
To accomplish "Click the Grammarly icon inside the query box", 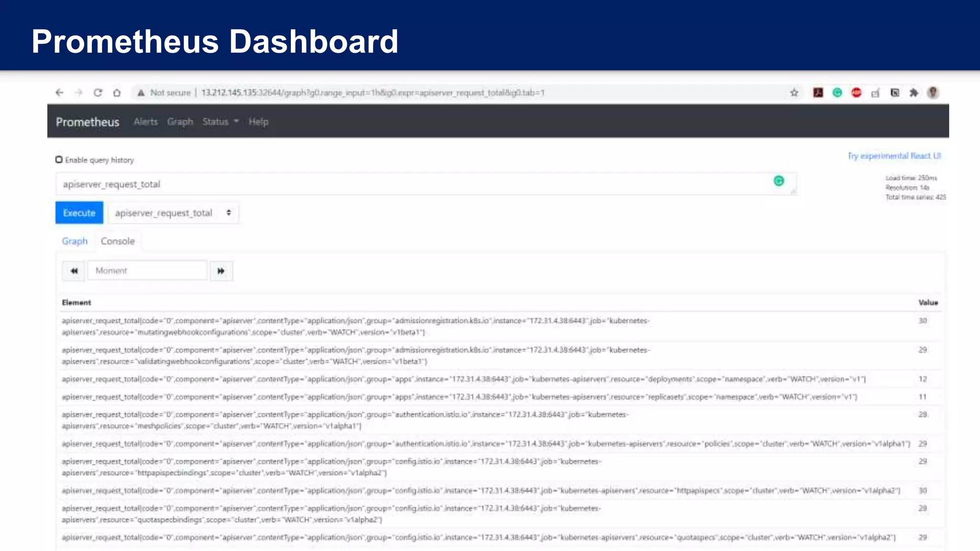I will point(779,181).
